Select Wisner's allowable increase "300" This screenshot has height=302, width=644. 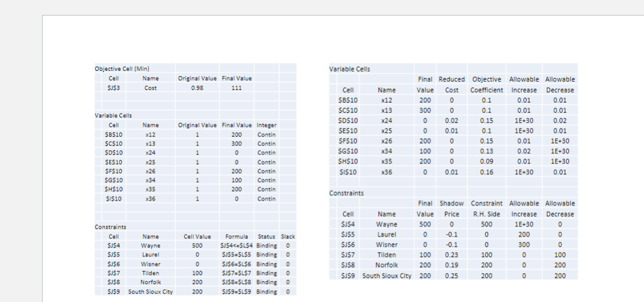click(x=523, y=245)
